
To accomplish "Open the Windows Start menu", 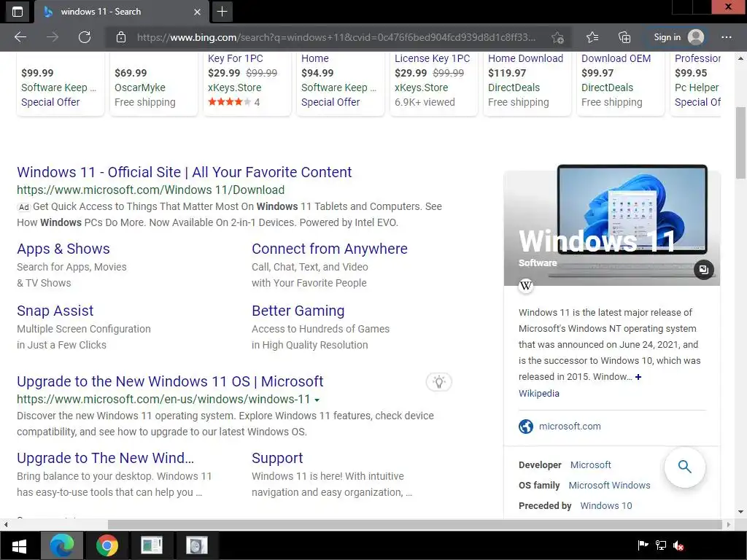I will [x=20, y=545].
